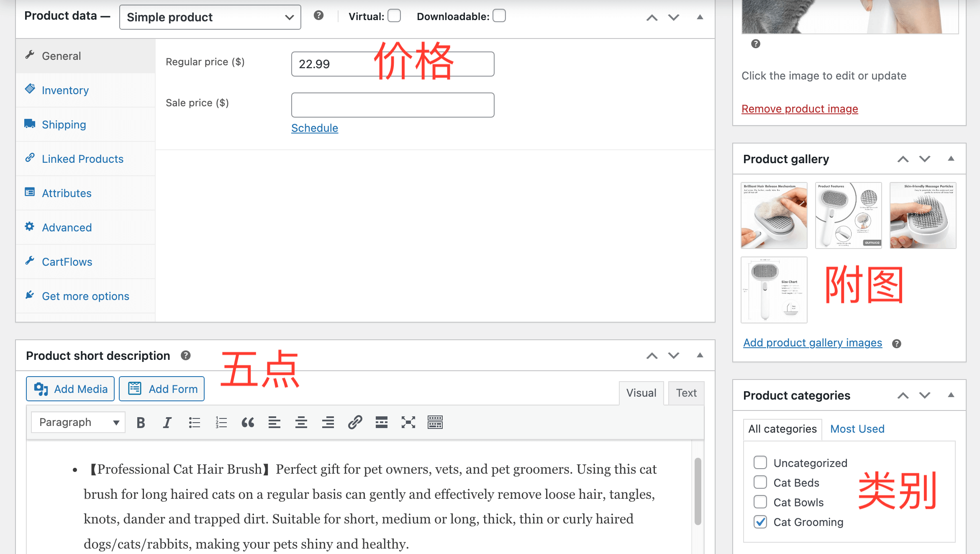Click the Add Form button

162,389
